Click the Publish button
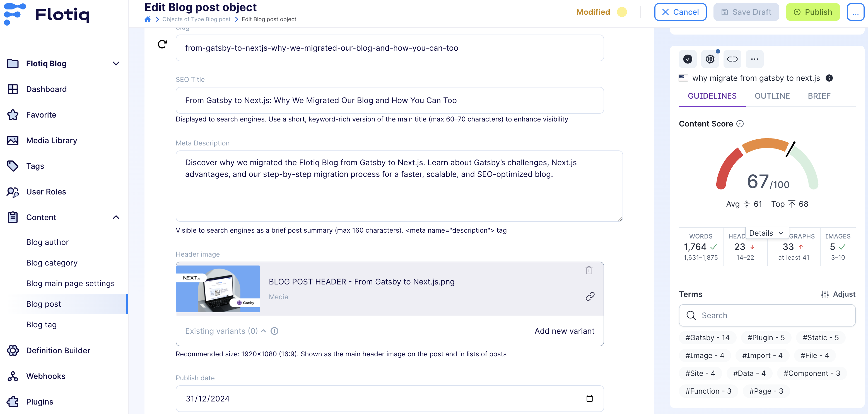 [x=812, y=12]
